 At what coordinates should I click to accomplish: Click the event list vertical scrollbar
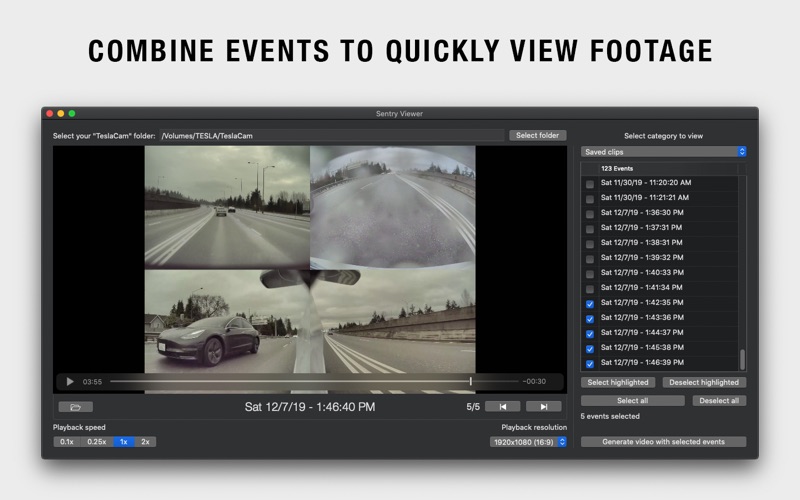click(742, 360)
